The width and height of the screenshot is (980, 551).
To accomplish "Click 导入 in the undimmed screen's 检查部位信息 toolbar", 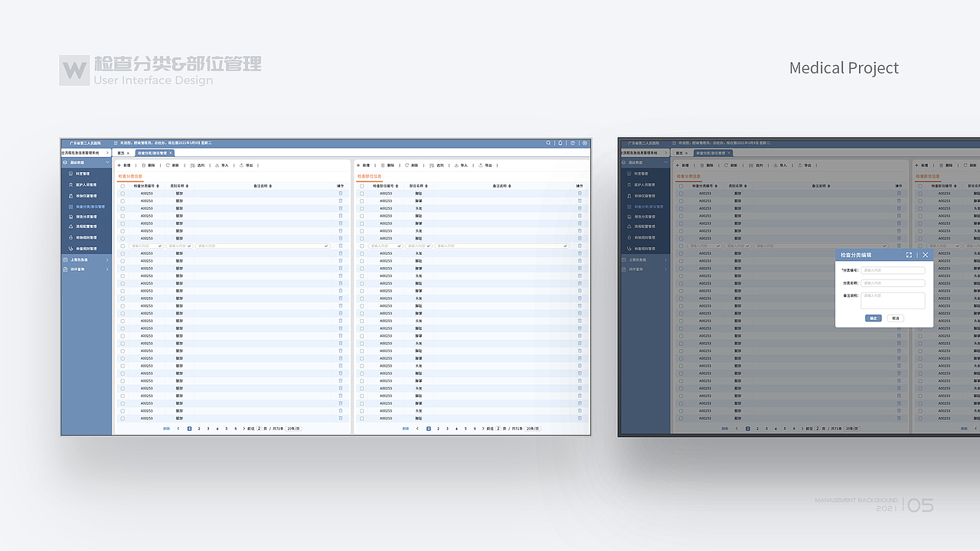I will coord(461,165).
